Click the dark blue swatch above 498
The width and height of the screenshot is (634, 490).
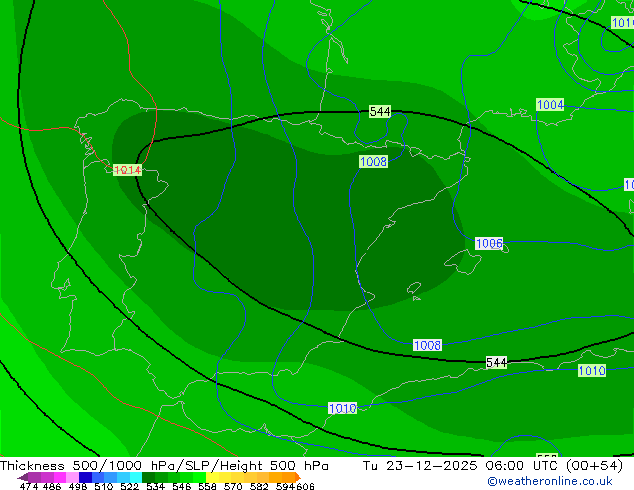pos(85,477)
